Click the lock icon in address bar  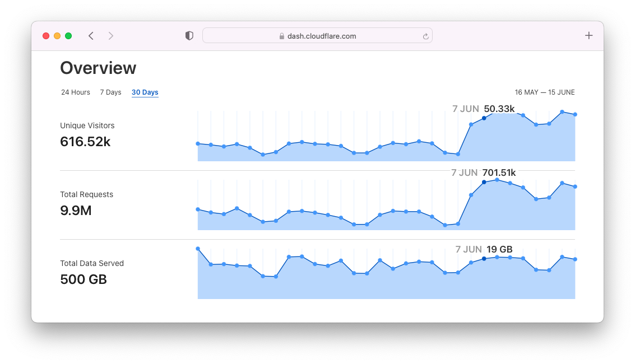click(x=281, y=36)
